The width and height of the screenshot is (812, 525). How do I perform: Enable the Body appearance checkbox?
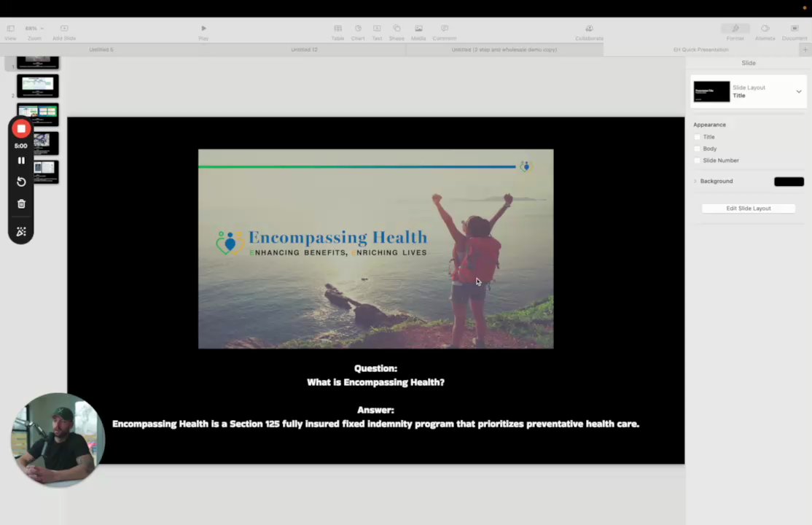697,149
